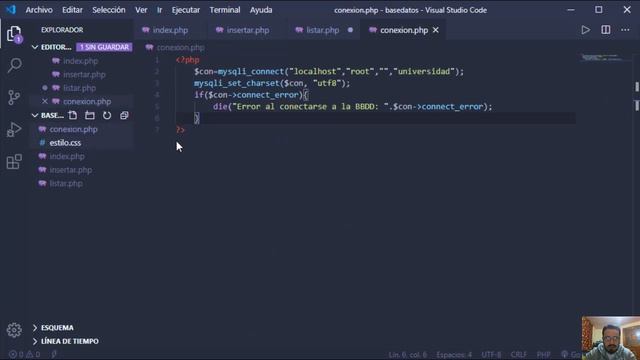The image size is (640, 360).
Task: Click the VS Code logo icon
Action: coord(11,10)
